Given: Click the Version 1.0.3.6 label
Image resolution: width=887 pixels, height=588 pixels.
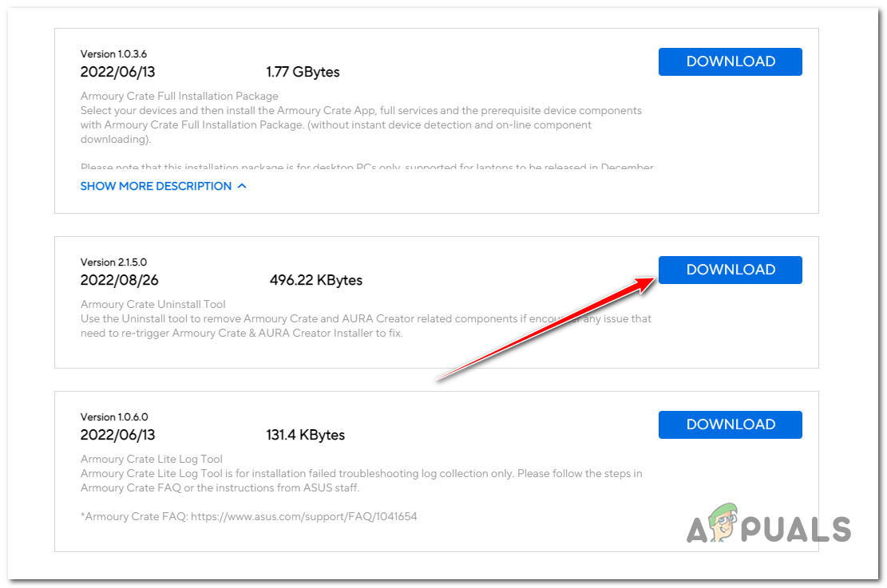Looking at the screenshot, I should (x=114, y=54).
